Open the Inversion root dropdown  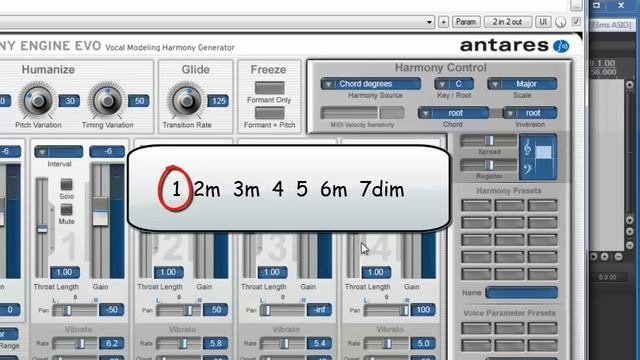point(530,113)
